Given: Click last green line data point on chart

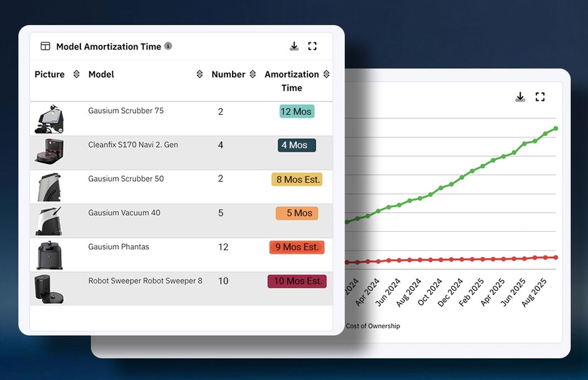Looking at the screenshot, I should (x=556, y=128).
